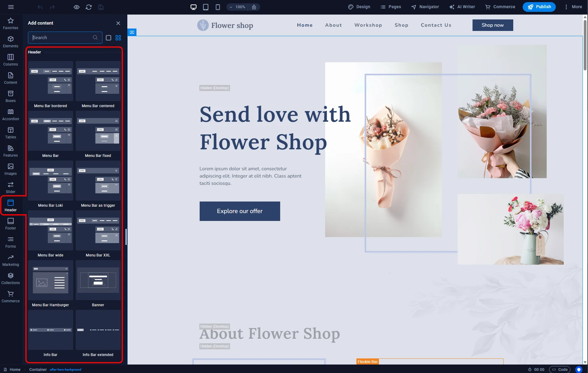This screenshot has height=373, width=588.
Task: Open the Design menu
Action: [359, 7]
